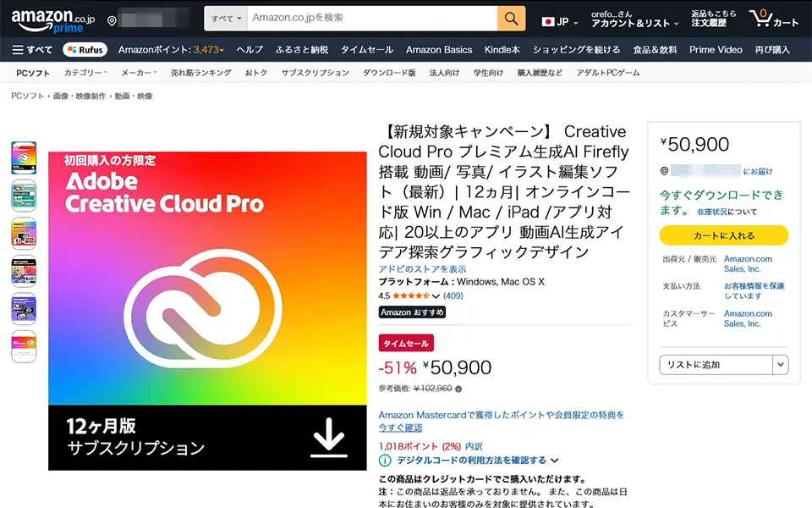Image resolution: width=812 pixels, height=508 pixels.
Task: Open the shopping cart icon
Action: [x=772, y=19]
